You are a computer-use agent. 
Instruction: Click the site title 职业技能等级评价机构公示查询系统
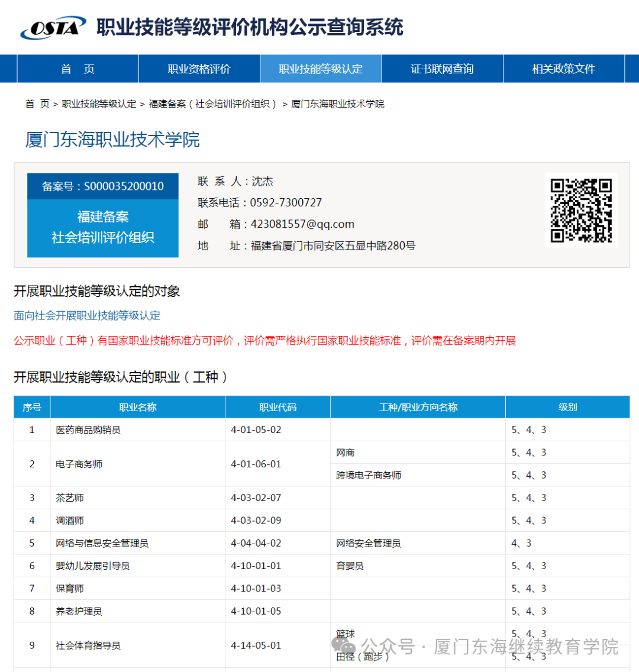tap(250, 27)
